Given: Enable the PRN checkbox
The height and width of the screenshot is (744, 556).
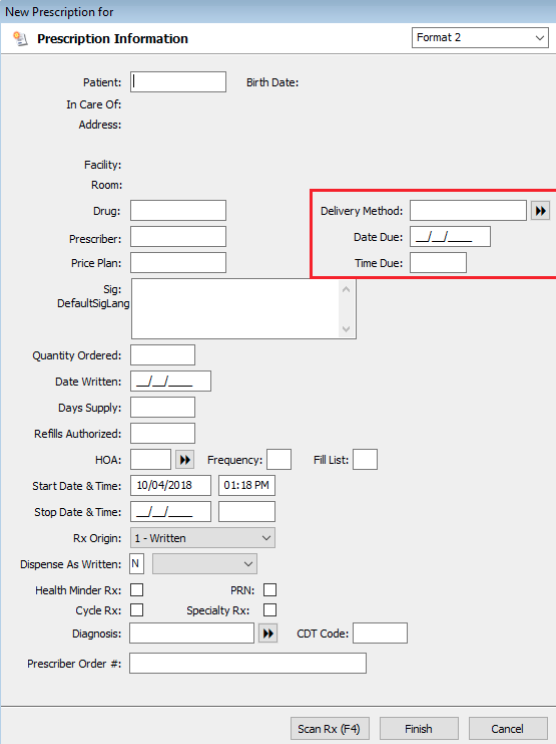Looking at the screenshot, I should click(x=270, y=590).
